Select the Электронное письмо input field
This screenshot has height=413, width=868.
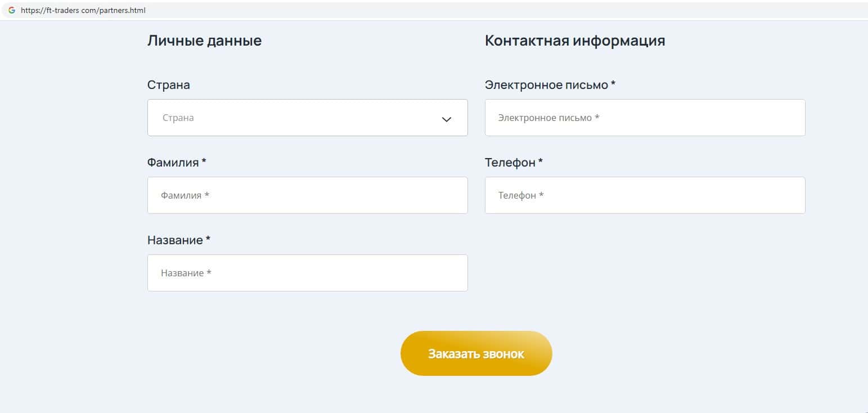tap(645, 118)
